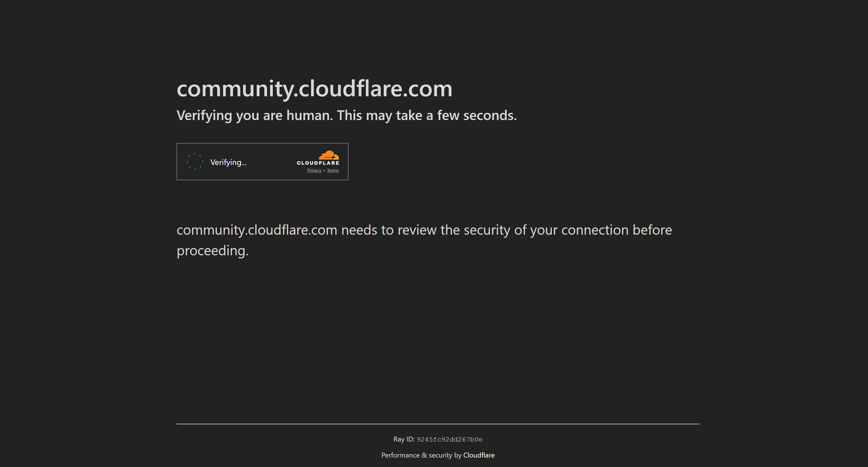The width and height of the screenshot is (868, 467).
Task: Select the community.cloudflare.com heading
Action: coord(314,89)
